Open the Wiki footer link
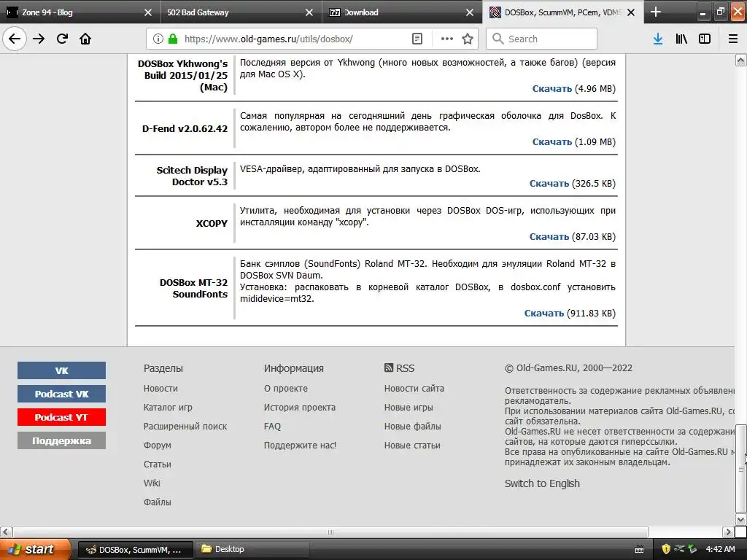Image resolution: width=747 pixels, height=560 pixels. tap(152, 483)
